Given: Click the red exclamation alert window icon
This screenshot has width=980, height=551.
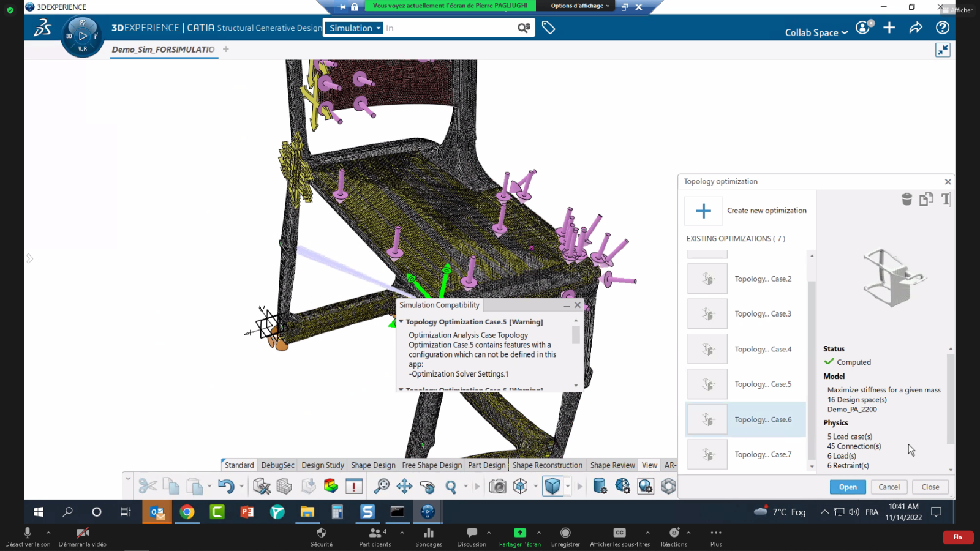Looking at the screenshot, I should (x=354, y=486).
